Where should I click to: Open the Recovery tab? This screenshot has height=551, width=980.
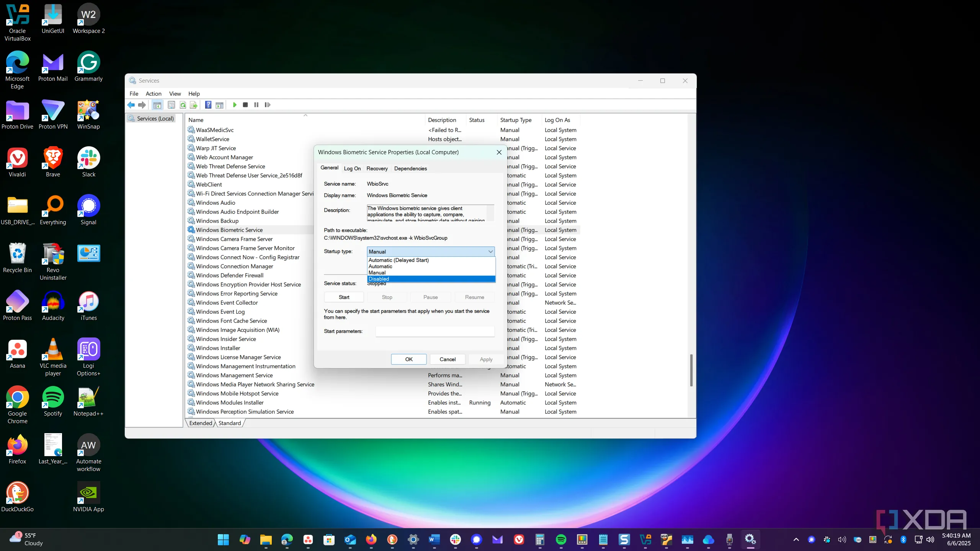coord(377,168)
